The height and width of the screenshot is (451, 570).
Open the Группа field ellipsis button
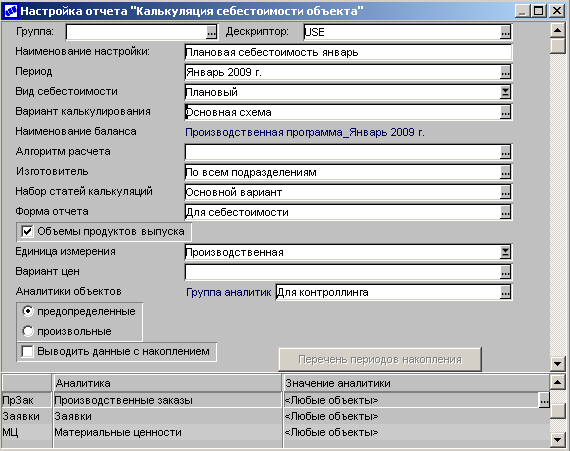pyautogui.click(x=212, y=32)
